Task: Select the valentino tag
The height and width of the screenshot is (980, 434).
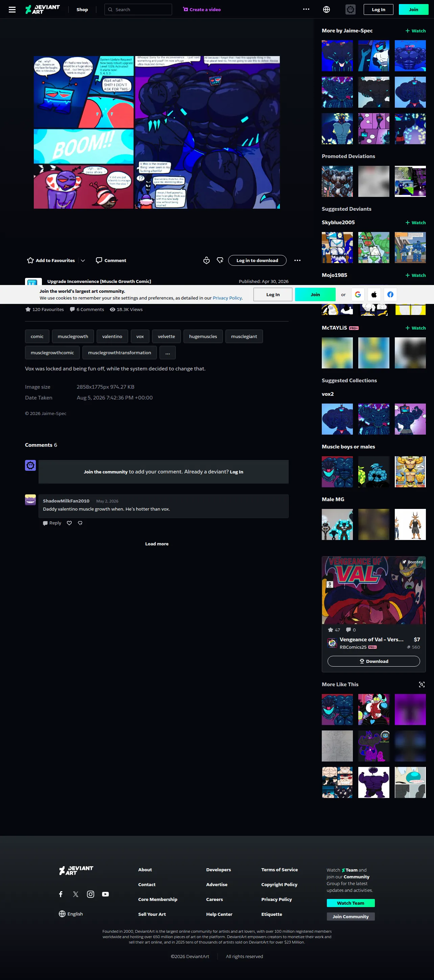Action: pos(112,336)
